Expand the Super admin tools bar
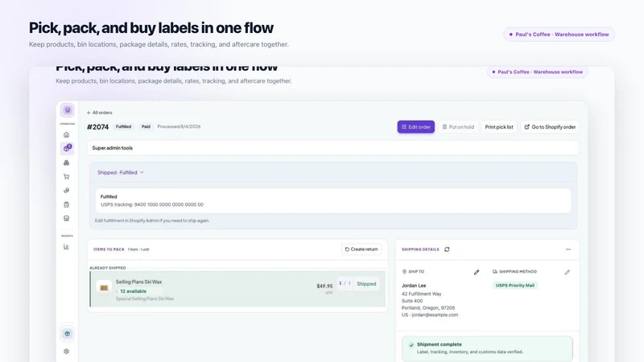644x362 pixels. pos(333,148)
